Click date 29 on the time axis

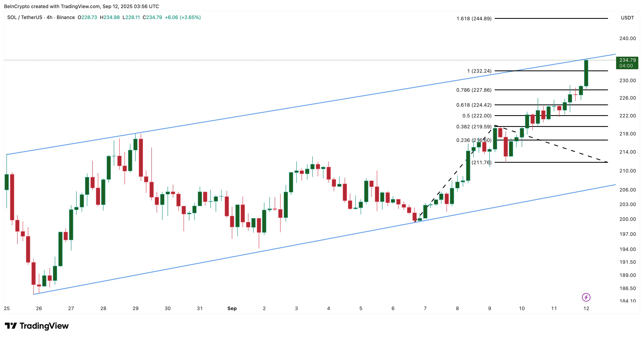[135, 308]
